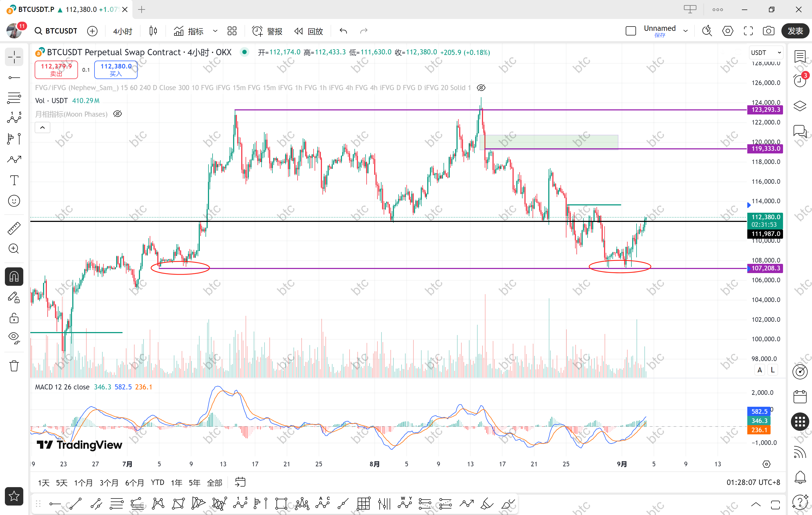Toggle FVG/iFVG indicator visibility
812x515 pixels.
[x=481, y=88]
